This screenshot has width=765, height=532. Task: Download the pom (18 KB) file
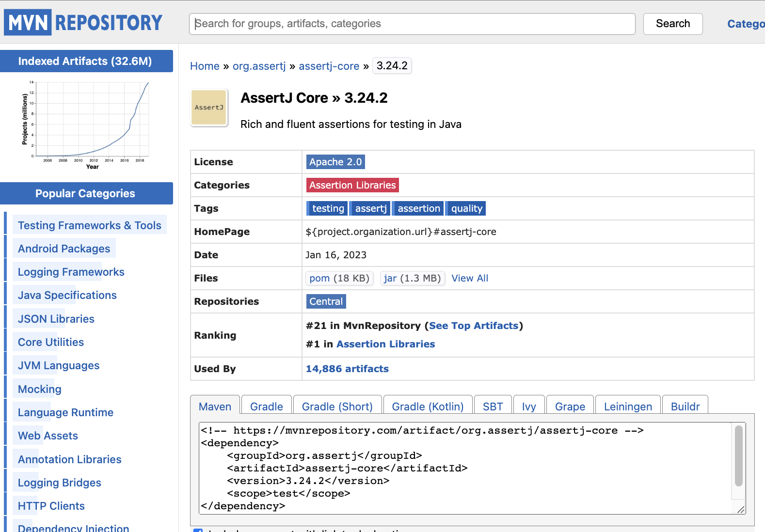tap(339, 278)
